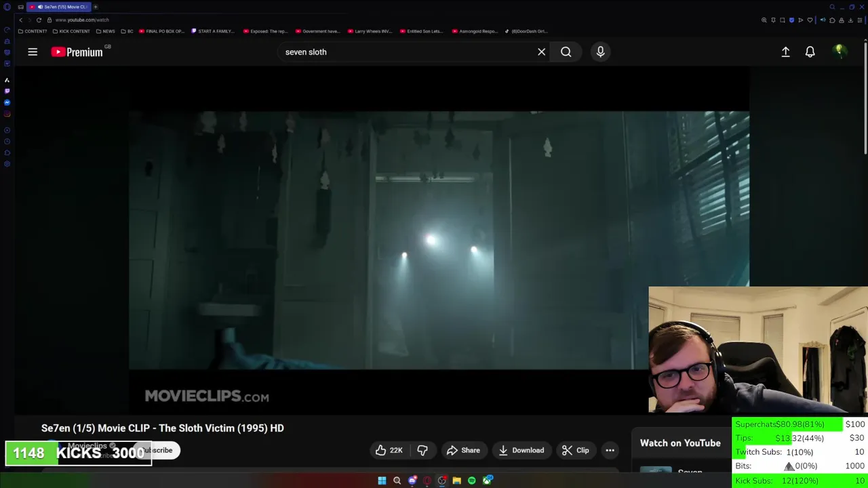Screen dimensions: 868x488
Task: Open the browser easy setup menu
Action: click(860, 20)
